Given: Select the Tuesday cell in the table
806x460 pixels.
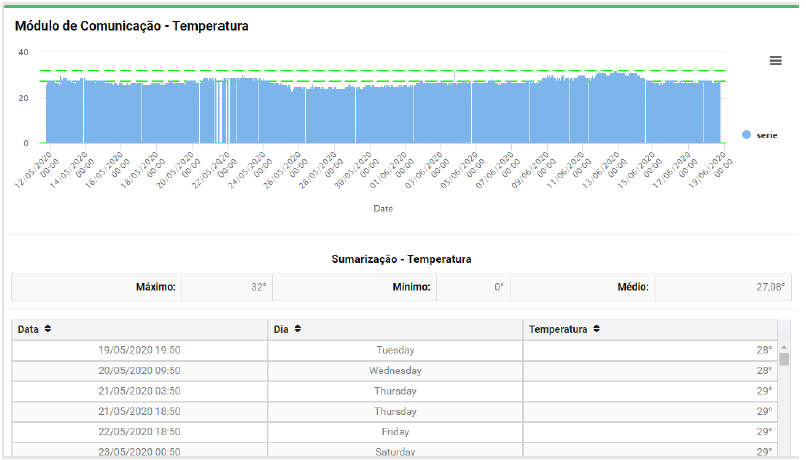Looking at the screenshot, I should [x=395, y=350].
